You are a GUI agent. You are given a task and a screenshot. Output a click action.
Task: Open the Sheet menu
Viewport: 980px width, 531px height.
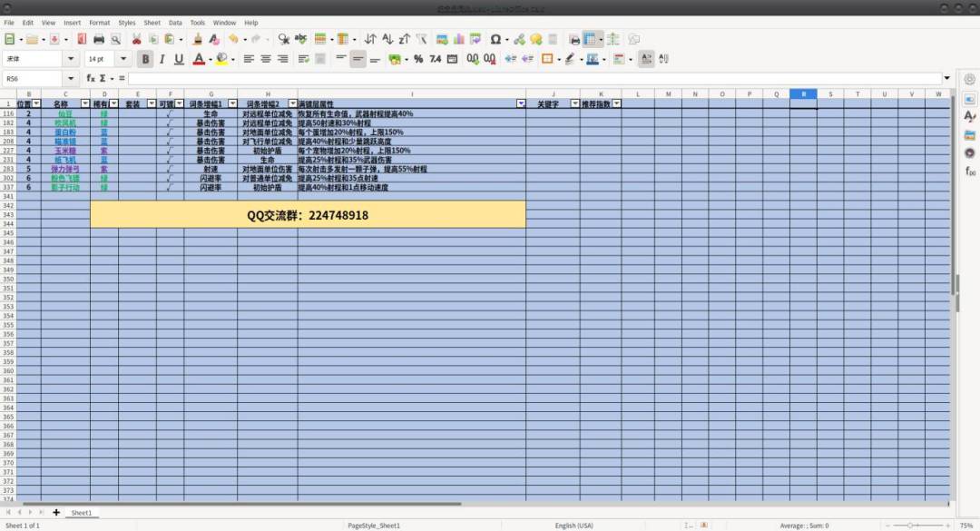[152, 23]
